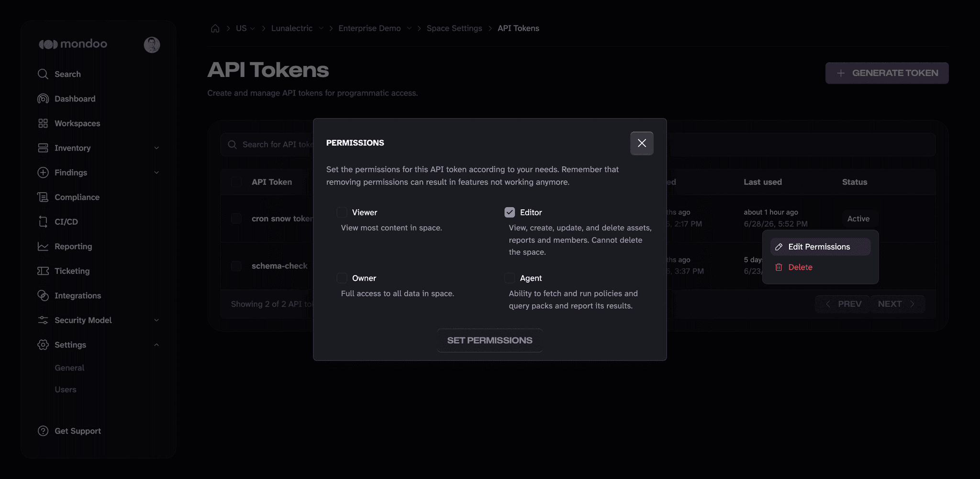Open Space Settings breadcrumb link
980x479 pixels.
(x=454, y=28)
